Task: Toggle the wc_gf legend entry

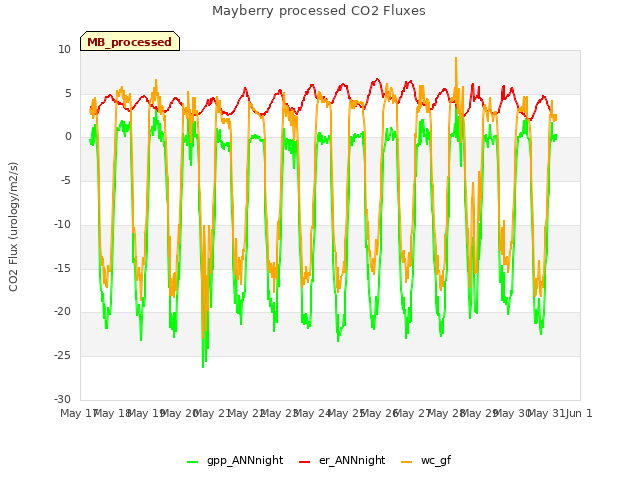Action: pos(426,460)
